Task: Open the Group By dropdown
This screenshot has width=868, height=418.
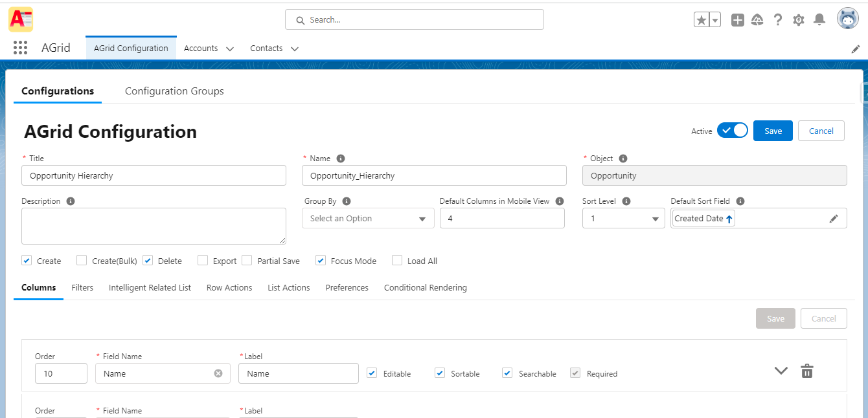Action: [368, 219]
